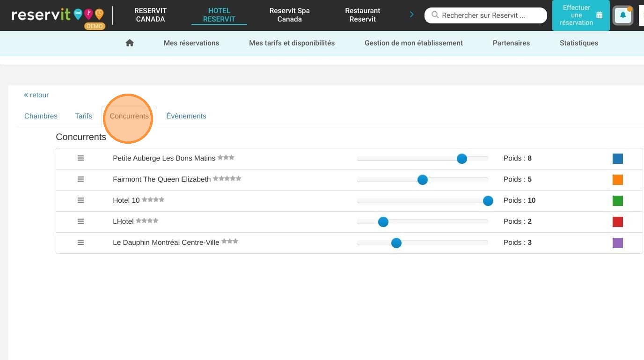Open blue color swatch for Petite Auberge
This screenshot has height=360, width=644.
(618, 159)
